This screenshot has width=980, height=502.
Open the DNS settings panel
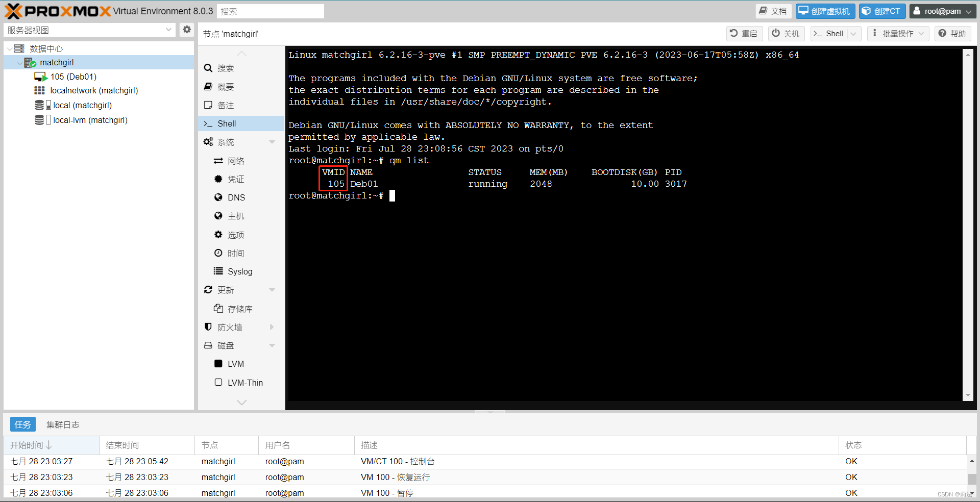click(236, 197)
